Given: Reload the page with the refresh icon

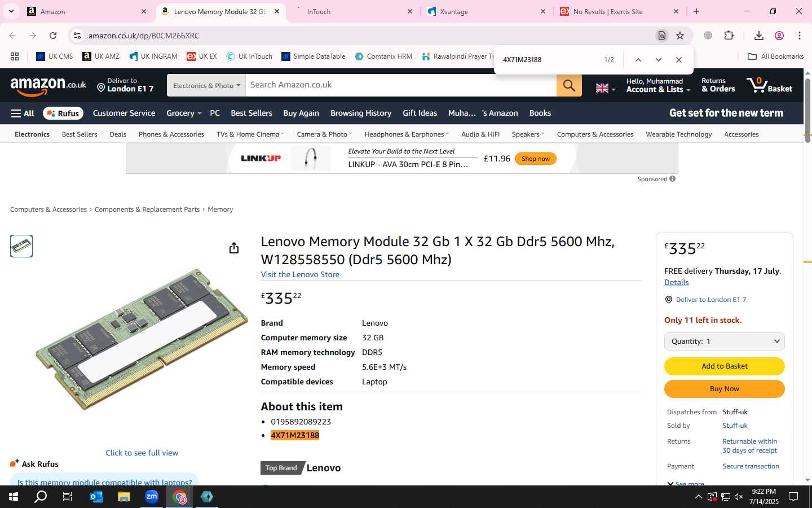Looking at the screenshot, I should click(x=53, y=36).
